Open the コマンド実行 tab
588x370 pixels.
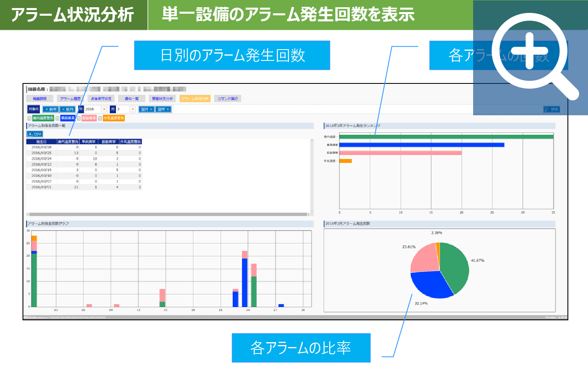coord(228,99)
